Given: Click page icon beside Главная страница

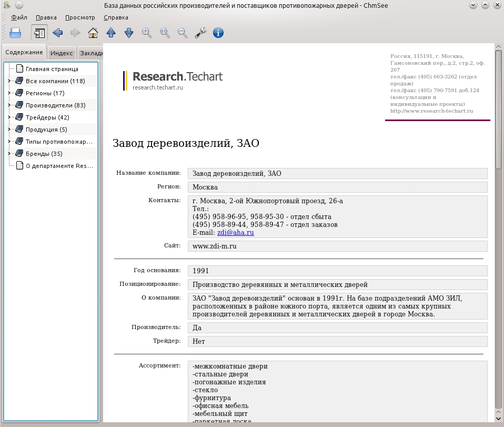Looking at the screenshot, I should (19, 68).
